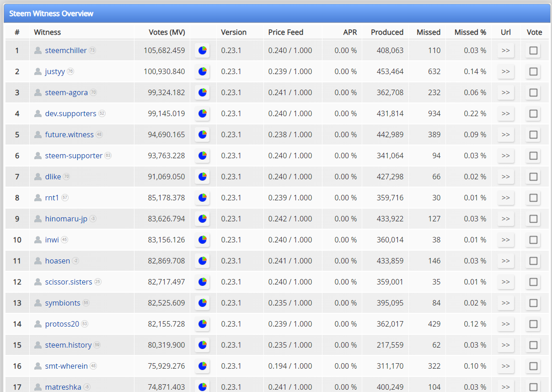Viewport: 552px width, 392px height.
Task: Open the matreshka witness profile link
Action: 63,387
